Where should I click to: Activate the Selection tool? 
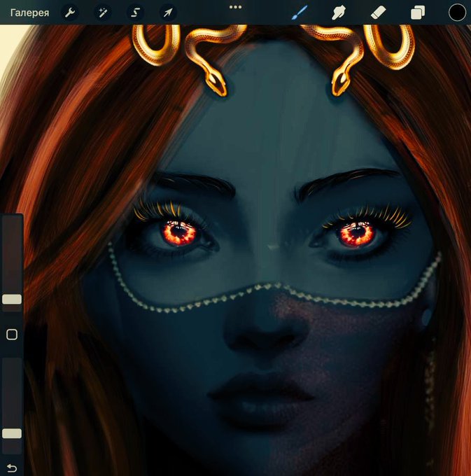pyautogui.click(x=135, y=13)
